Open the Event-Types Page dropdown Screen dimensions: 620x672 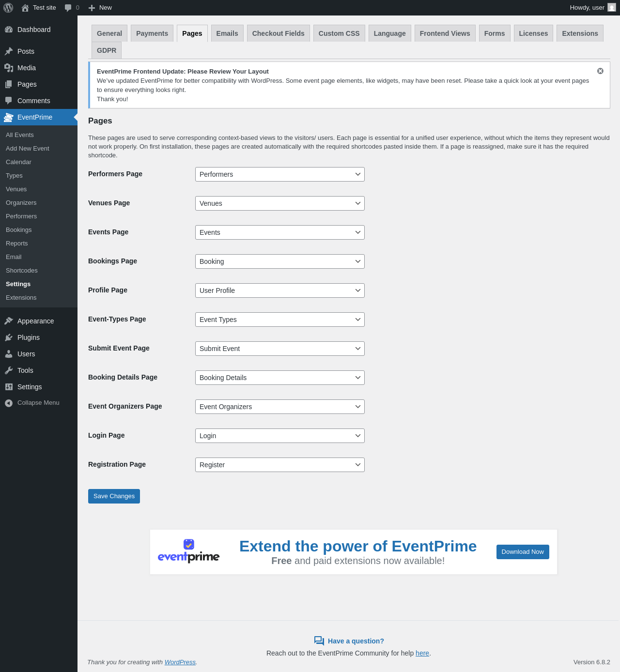pos(280,320)
